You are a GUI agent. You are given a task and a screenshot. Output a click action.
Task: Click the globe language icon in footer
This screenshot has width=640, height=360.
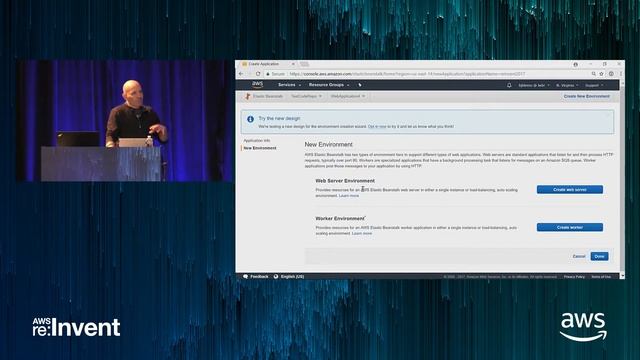(x=276, y=276)
